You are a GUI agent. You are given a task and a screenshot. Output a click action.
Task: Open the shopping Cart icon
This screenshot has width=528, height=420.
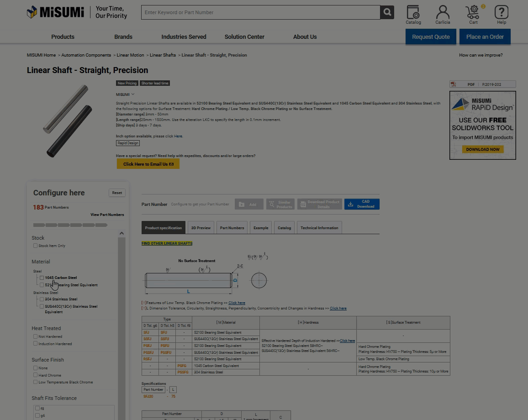(x=473, y=15)
